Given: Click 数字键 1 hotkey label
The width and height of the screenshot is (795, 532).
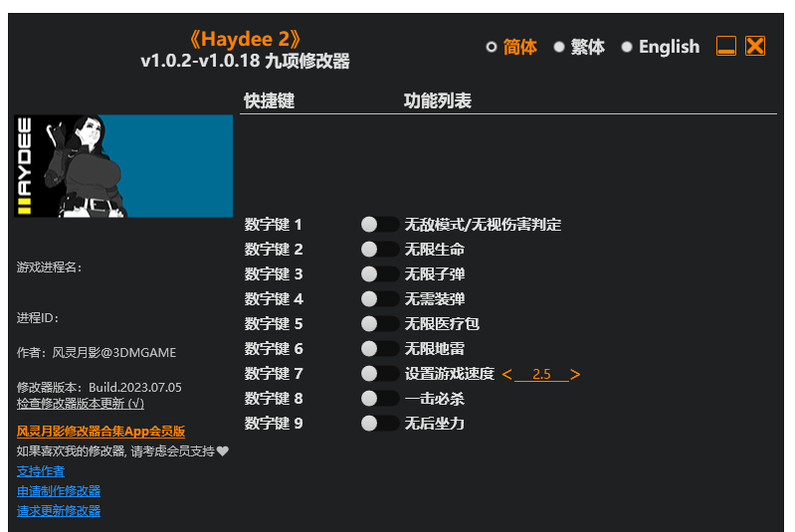Looking at the screenshot, I should tap(274, 225).
